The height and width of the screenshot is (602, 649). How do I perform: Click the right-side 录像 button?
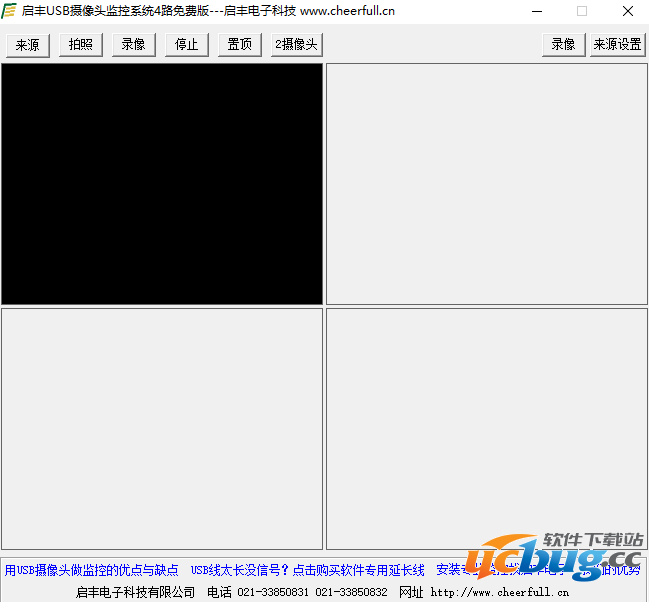point(563,44)
